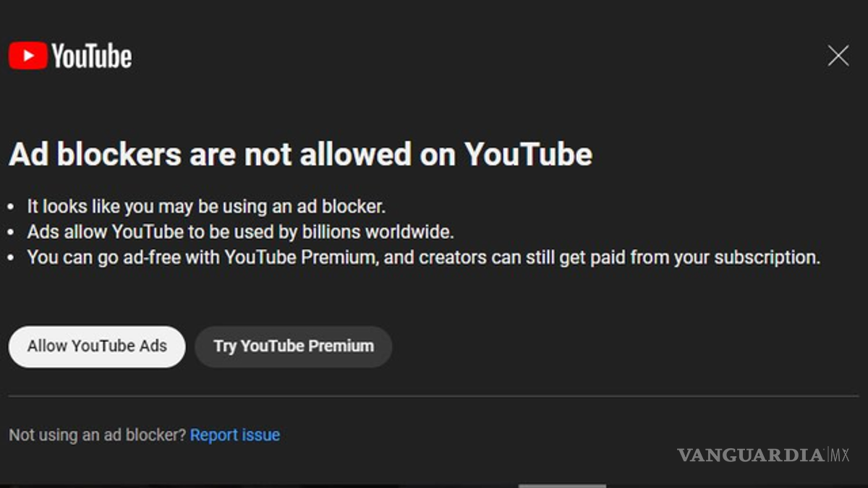Click the first bullet point marker
Image resolution: width=868 pixels, height=488 pixels.
11,207
